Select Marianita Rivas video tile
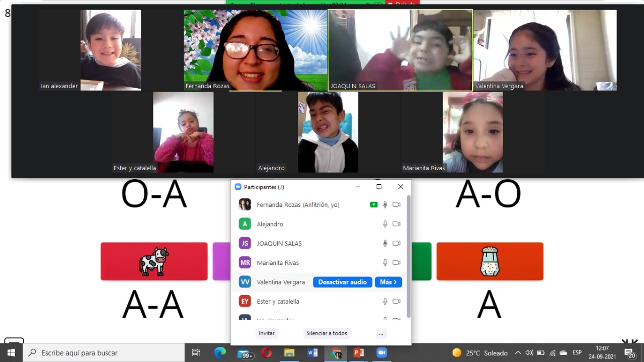Image resolution: width=644 pixels, height=362 pixels. [472, 132]
